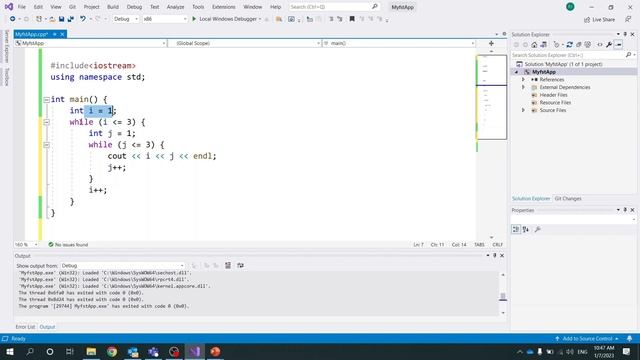640x360 pixels.
Task: Open Properties wrench in Solution Explorer
Action: tap(609, 44)
